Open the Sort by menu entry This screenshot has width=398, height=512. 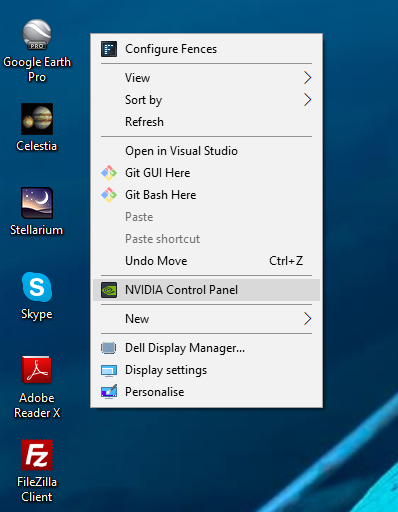click(x=206, y=100)
